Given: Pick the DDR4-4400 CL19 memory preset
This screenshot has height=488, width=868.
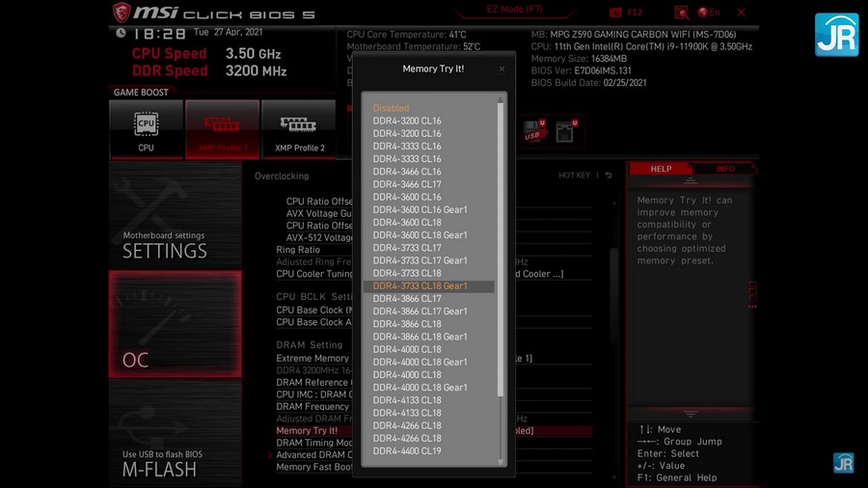Looking at the screenshot, I should tap(407, 450).
